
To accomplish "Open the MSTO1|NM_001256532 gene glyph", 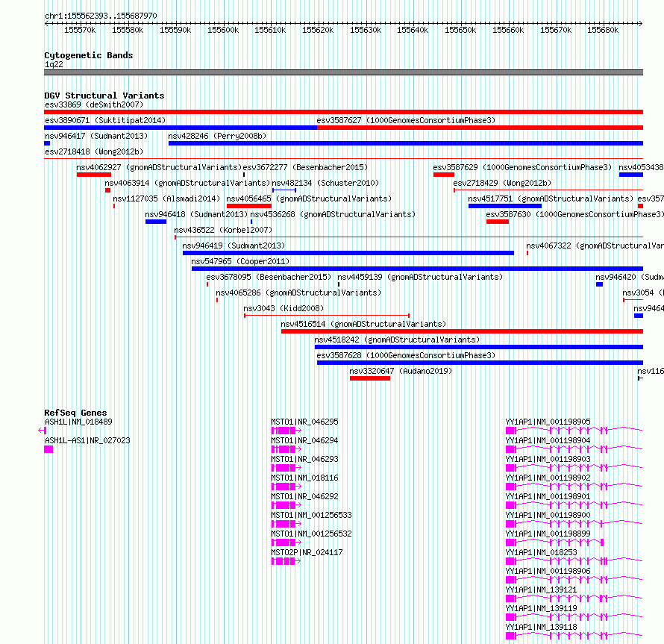I will [x=286, y=543].
